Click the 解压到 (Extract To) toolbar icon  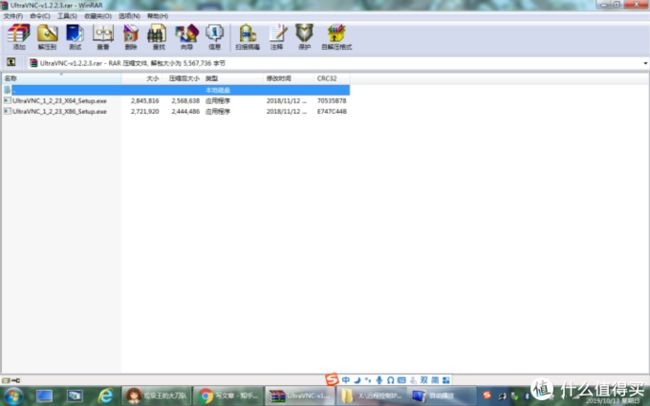47,36
